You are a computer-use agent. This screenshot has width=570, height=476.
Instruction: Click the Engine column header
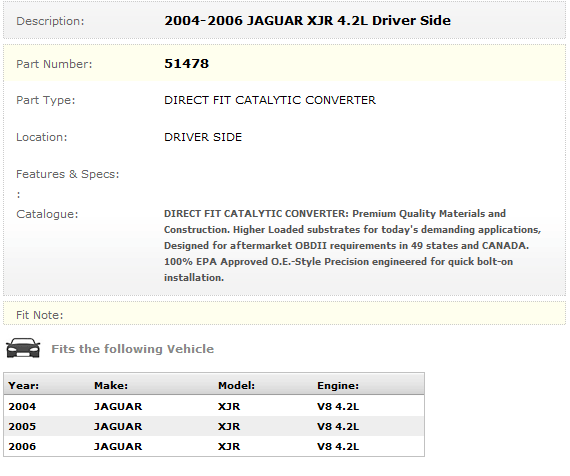click(338, 385)
